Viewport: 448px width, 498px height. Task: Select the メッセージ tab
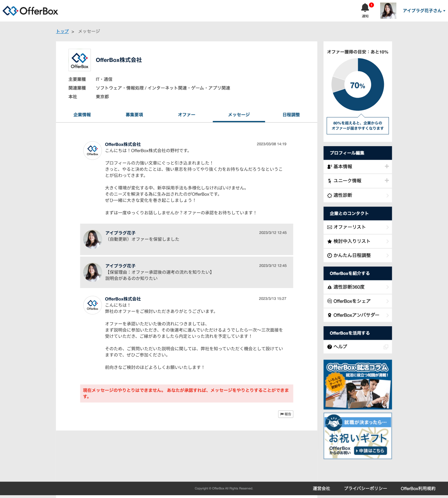239,115
